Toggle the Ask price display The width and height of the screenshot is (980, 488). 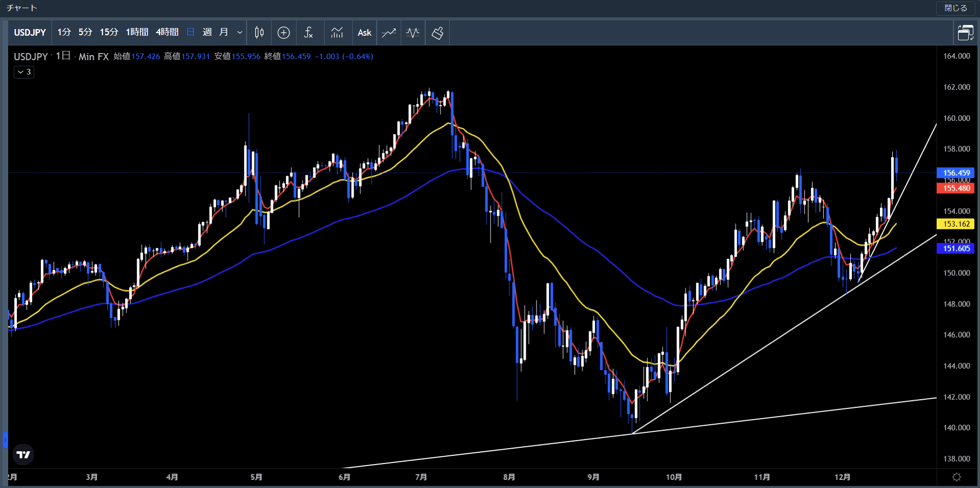point(364,33)
